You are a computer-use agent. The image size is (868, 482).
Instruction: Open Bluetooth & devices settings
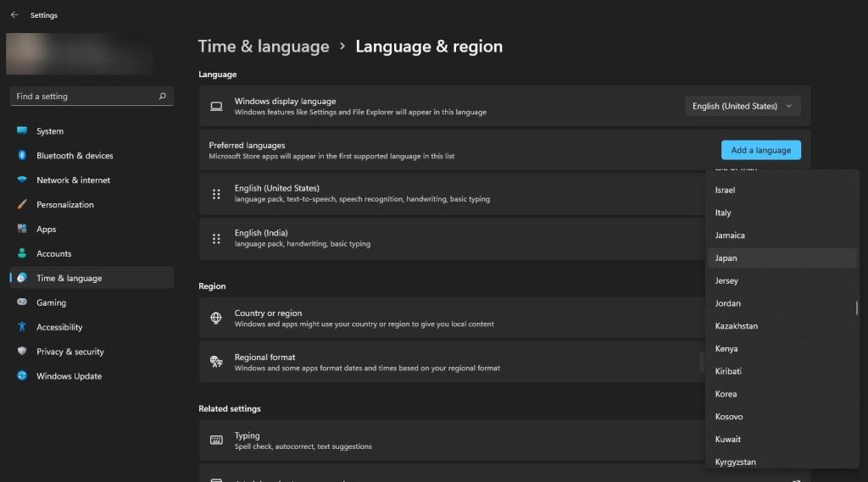(x=75, y=156)
